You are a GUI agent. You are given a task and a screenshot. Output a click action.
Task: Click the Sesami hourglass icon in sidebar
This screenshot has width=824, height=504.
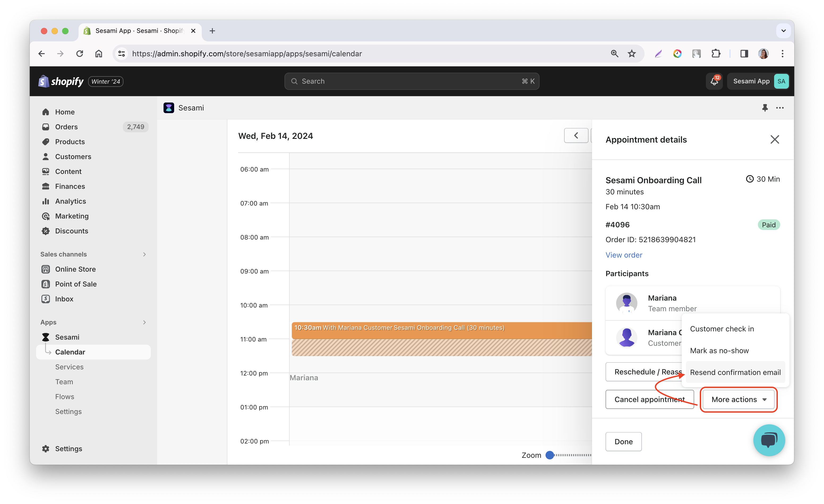45,337
